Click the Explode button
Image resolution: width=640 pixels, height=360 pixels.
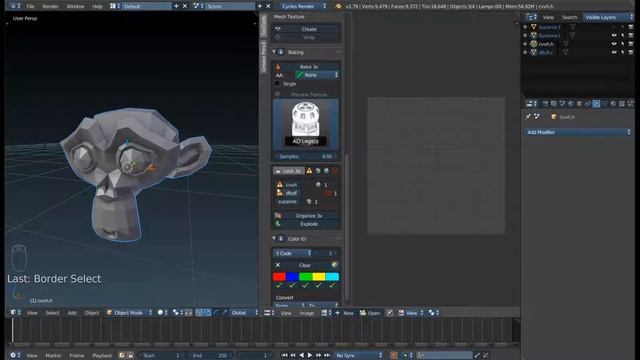point(306,224)
